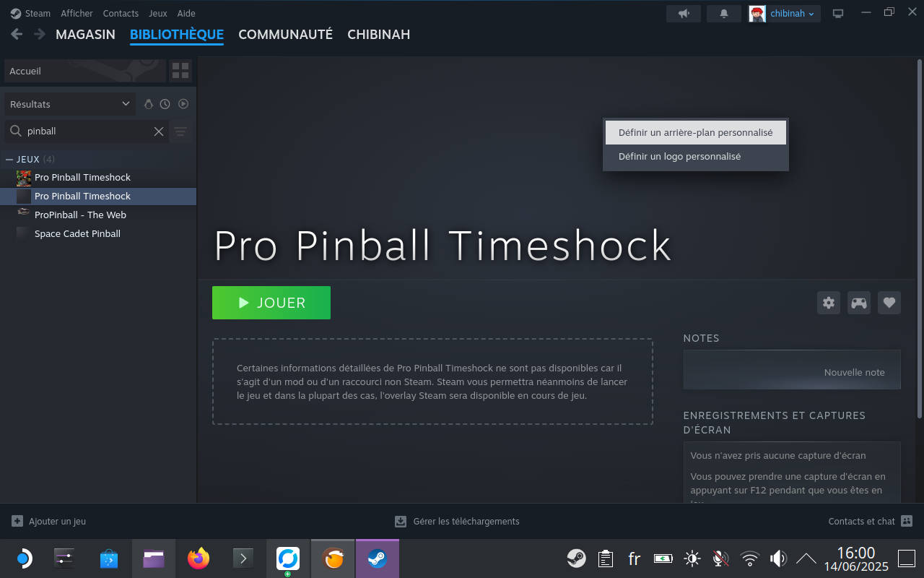Open the fr keyboard layout indicator
The height and width of the screenshot is (578, 924).
click(634, 558)
